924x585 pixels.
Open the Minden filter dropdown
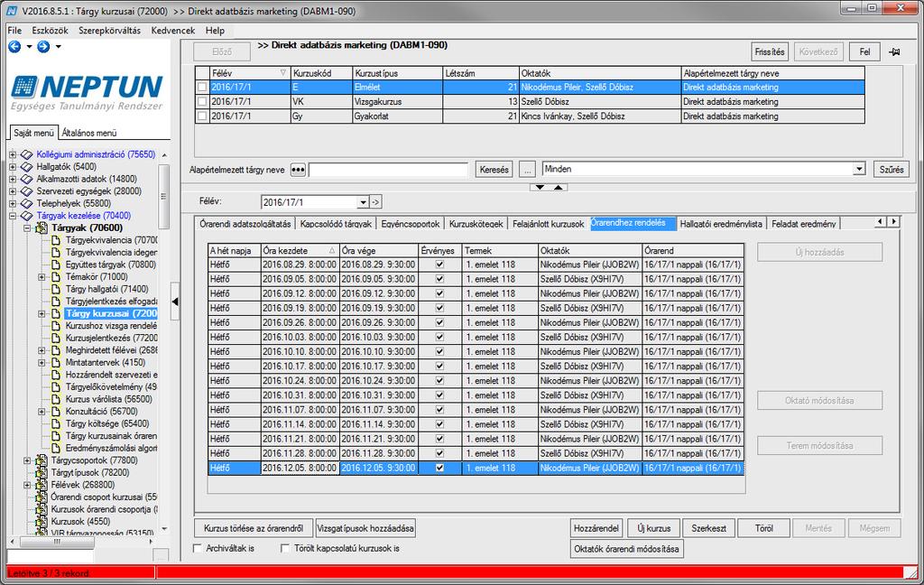click(x=859, y=169)
